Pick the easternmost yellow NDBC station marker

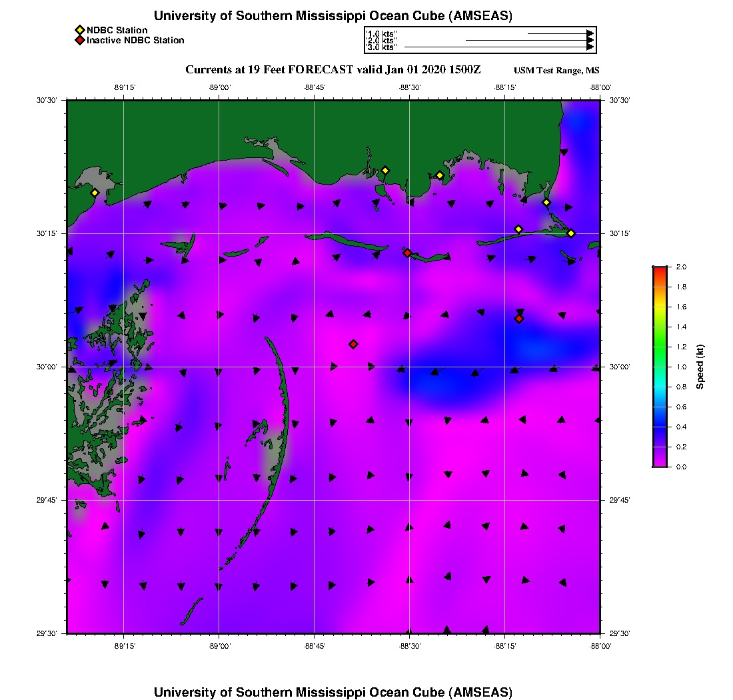click(x=571, y=233)
